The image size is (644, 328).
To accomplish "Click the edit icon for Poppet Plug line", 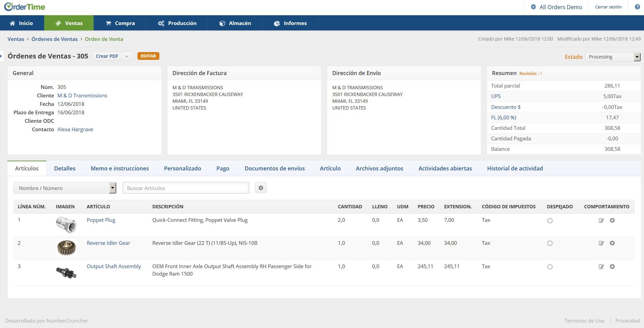I will [601, 220].
